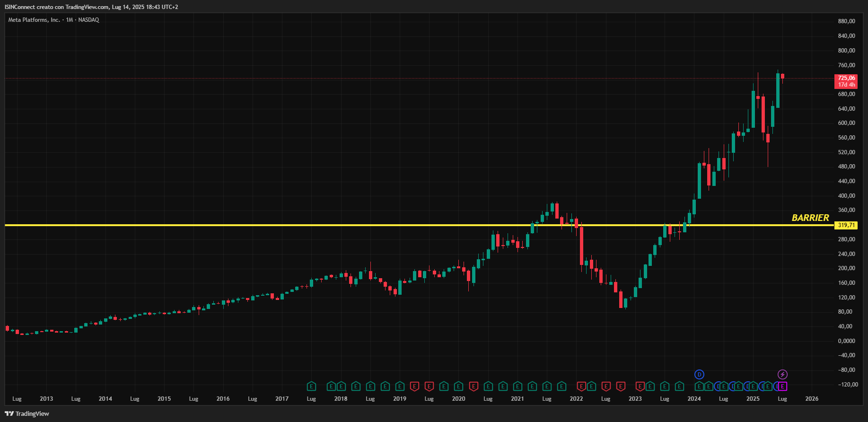Viewport: 868px width, 422px height.
Task: Open red earnings marker above the 2022 label
Action: pyautogui.click(x=581, y=387)
